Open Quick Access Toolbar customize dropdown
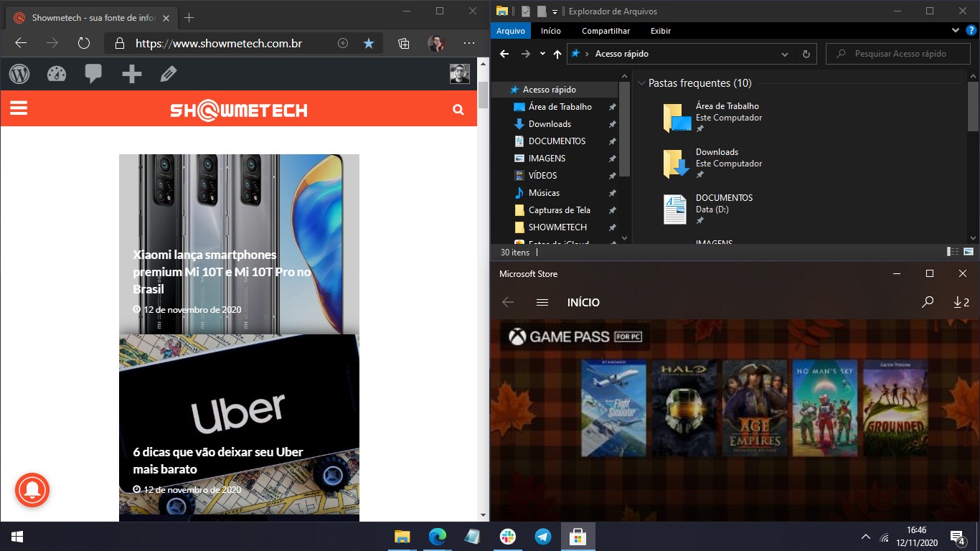The height and width of the screenshot is (551, 980). pos(555,11)
